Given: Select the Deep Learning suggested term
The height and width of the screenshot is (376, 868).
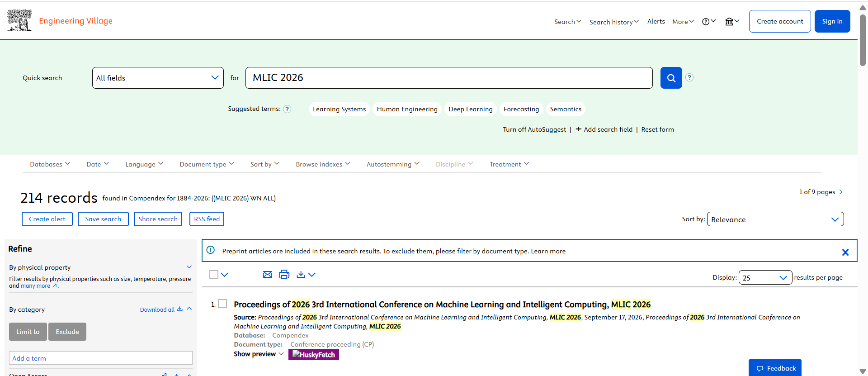Looking at the screenshot, I should click(x=470, y=109).
